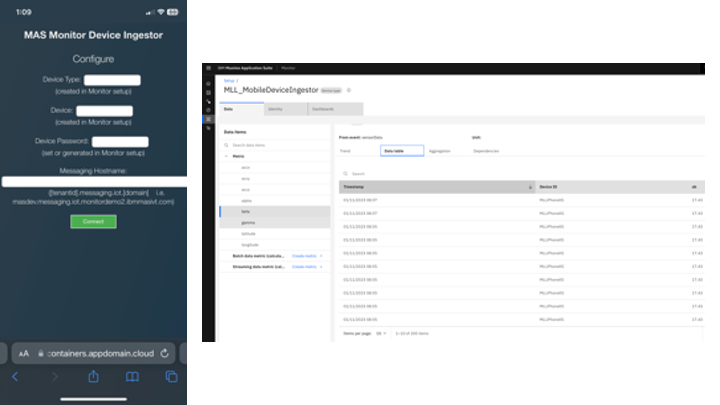This screenshot has width=720, height=405.
Task: Click magnifier icon in Search data items
Action: pyautogui.click(x=226, y=145)
